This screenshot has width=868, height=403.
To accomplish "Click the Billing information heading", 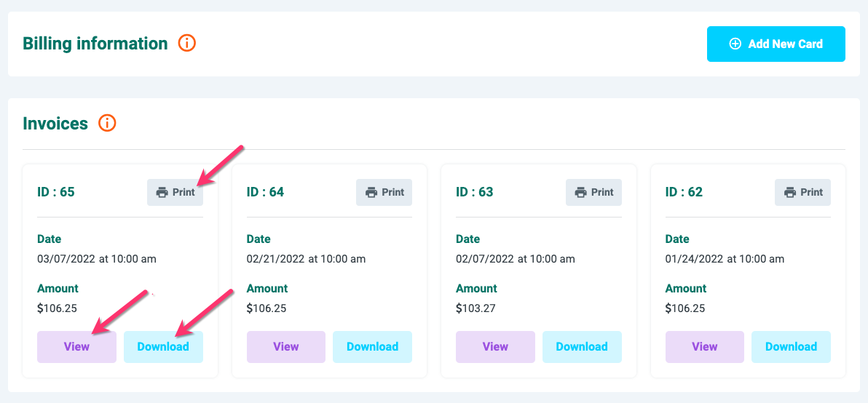I will (95, 44).
